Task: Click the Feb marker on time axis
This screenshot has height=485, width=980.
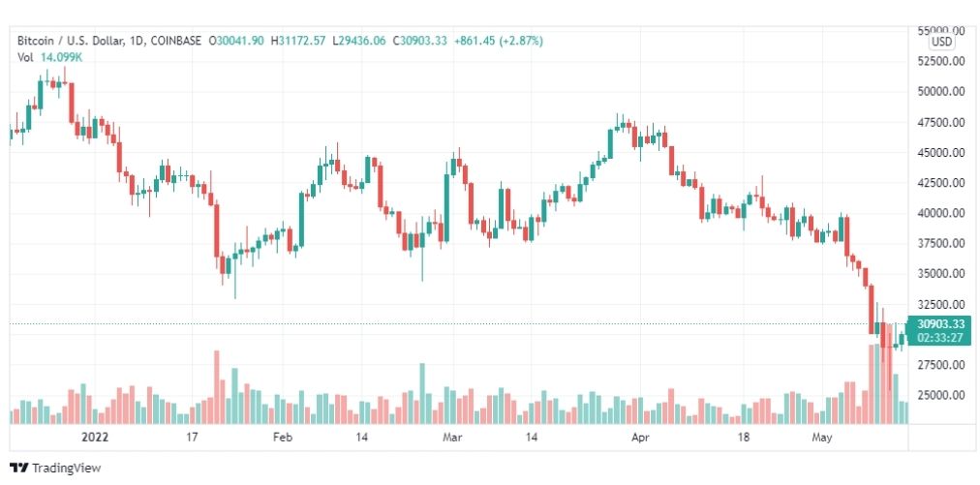Action: [x=283, y=438]
